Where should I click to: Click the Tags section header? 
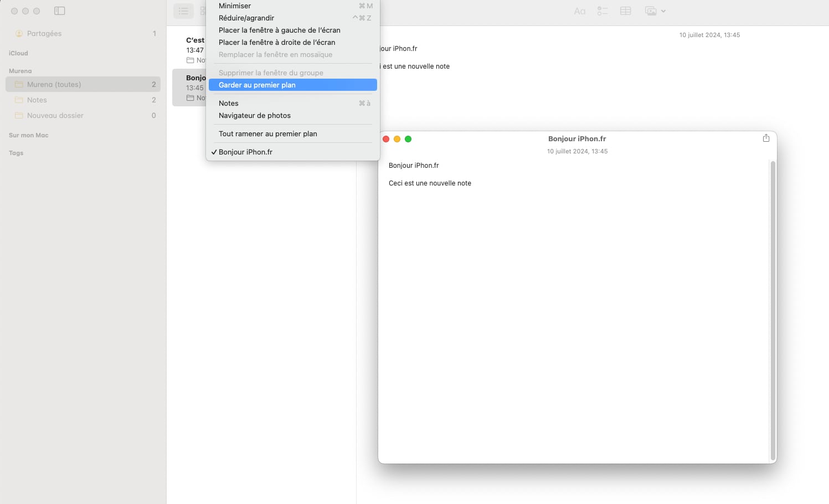pos(16,153)
